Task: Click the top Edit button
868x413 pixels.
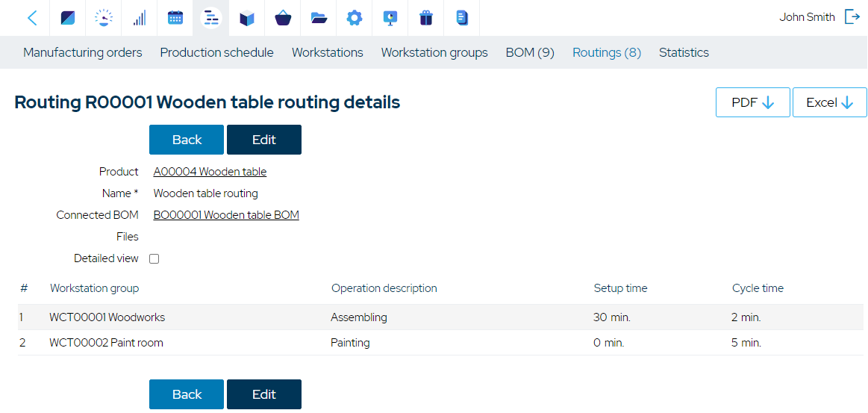Action: (264, 140)
